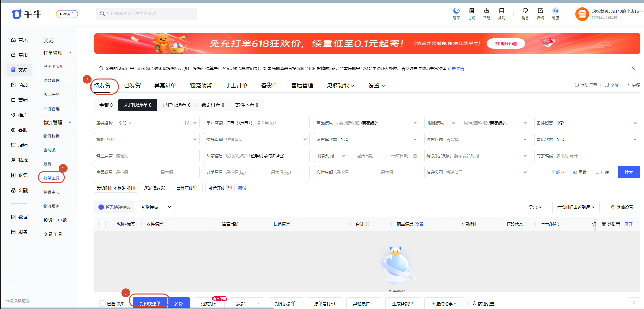Open the 消息 messages icon
The height and width of the screenshot is (309, 644).
(x=525, y=11)
